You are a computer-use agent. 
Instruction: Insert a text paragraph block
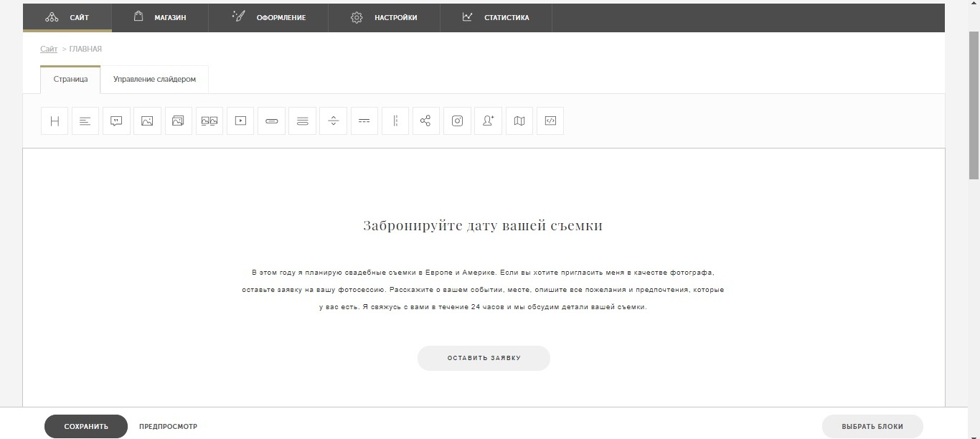click(85, 121)
